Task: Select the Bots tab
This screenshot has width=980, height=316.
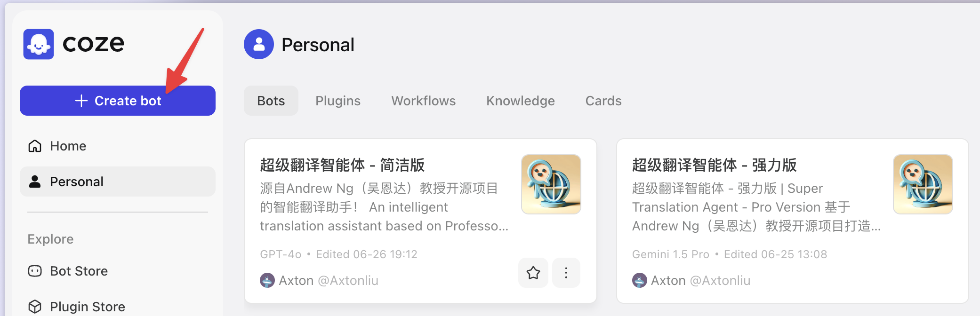Action: click(x=271, y=101)
